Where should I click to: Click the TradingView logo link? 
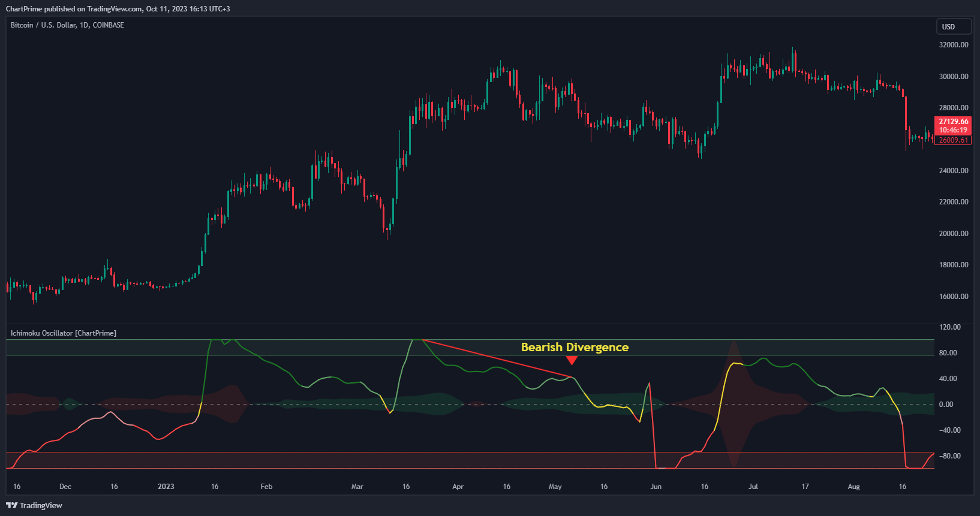[x=34, y=505]
